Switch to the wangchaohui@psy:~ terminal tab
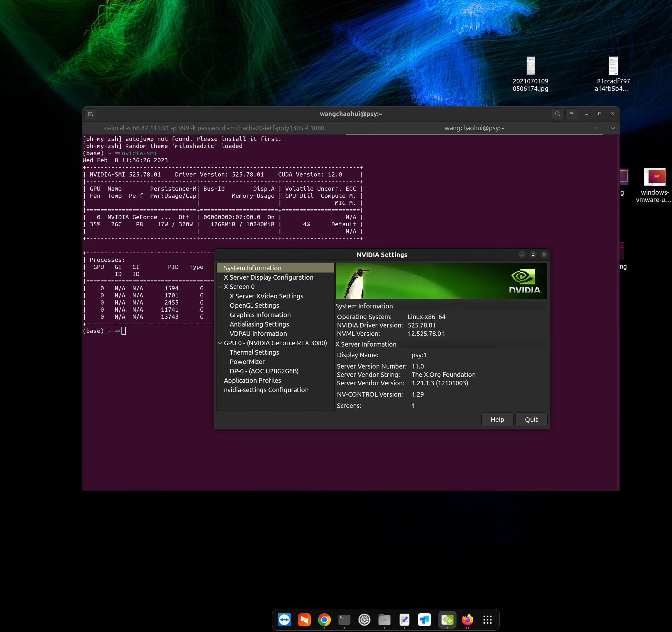672x632 pixels. pos(474,128)
